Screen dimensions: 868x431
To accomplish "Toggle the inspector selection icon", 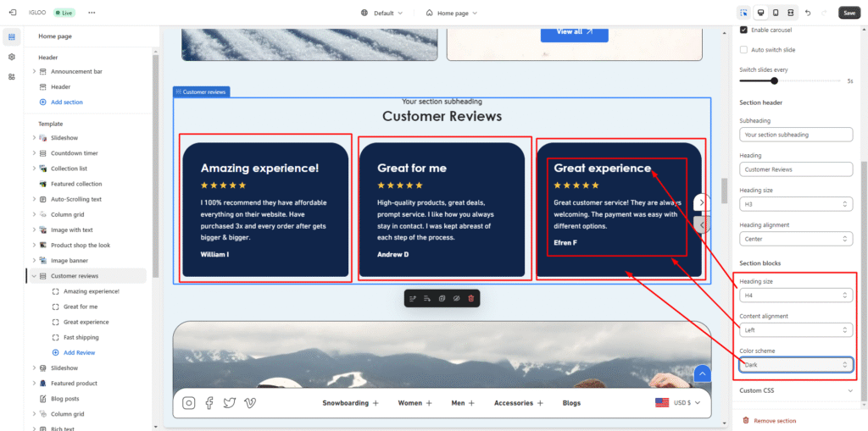I will click(743, 13).
